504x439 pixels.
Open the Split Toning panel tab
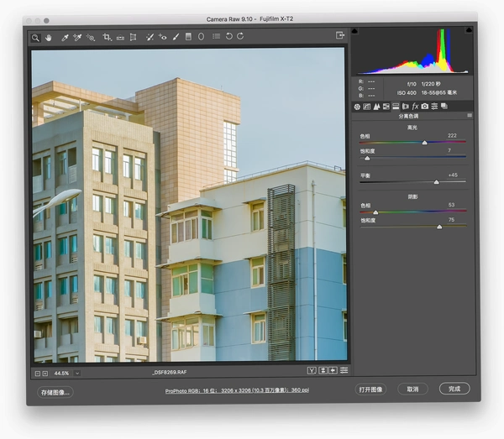point(396,106)
